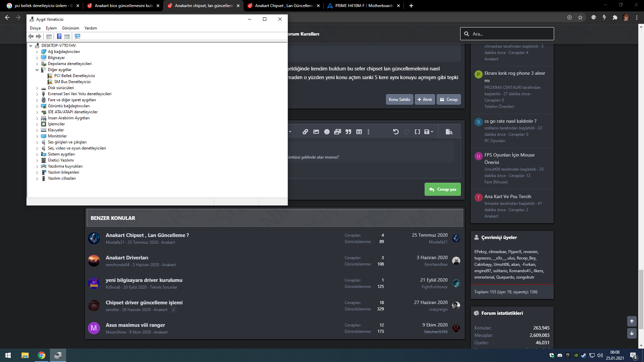
Task: Select PCI Bellek Denetleyicisi device
Action: click(74, 76)
